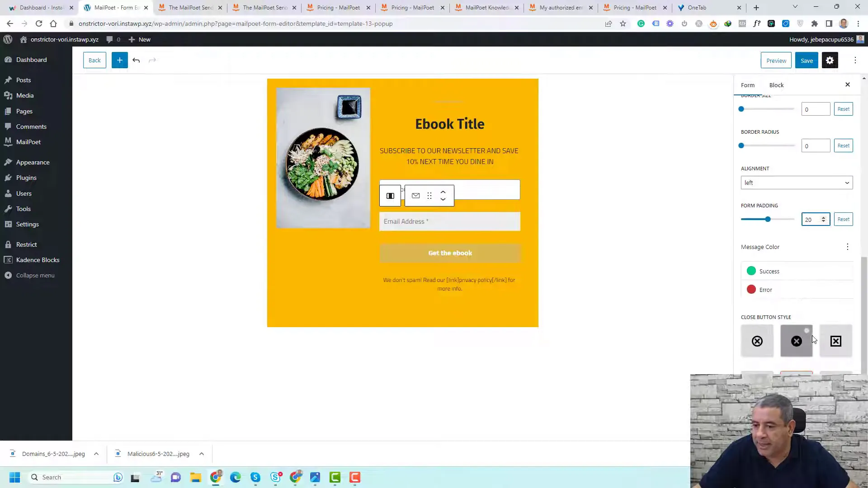The height and width of the screenshot is (488, 868).
Task: Click the Save button
Action: pyautogui.click(x=807, y=60)
